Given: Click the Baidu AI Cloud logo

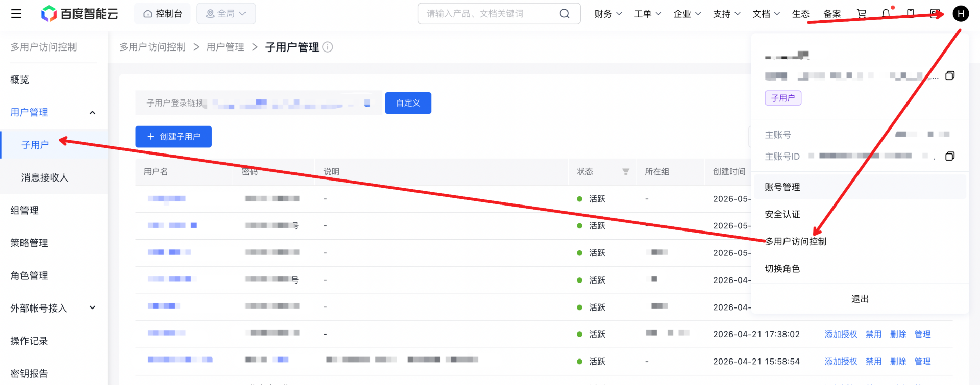Looking at the screenshot, I should pyautogui.click(x=80, y=14).
